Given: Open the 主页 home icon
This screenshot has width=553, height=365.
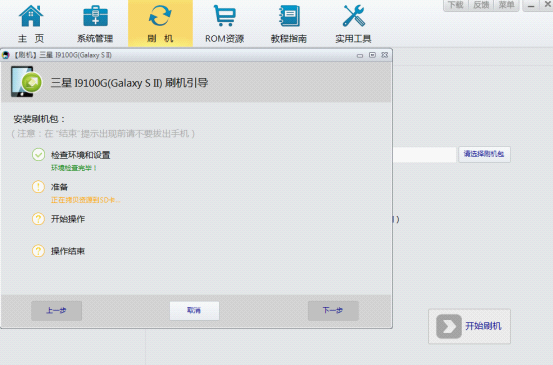Looking at the screenshot, I should click(31, 17).
